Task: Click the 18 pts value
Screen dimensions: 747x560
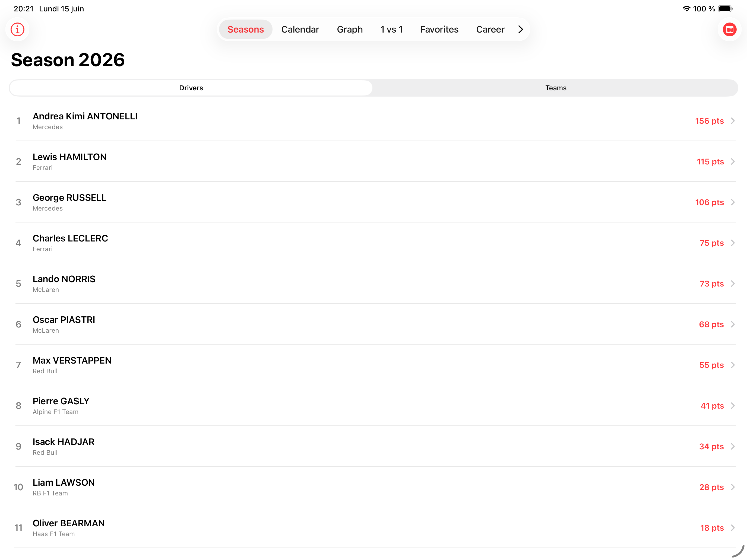Action: point(712,528)
